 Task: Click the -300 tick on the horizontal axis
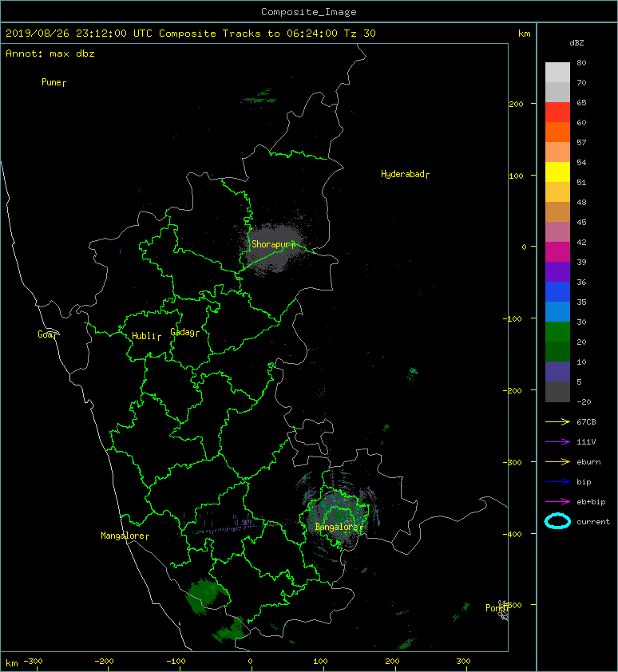(33, 662)
